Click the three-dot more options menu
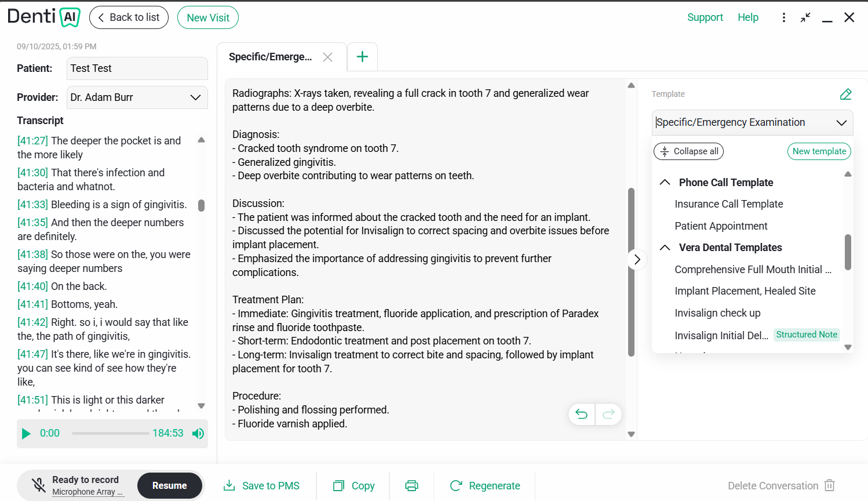Viewport: 868px width, 501px height. pyautogui.click(x=783, y=17)
